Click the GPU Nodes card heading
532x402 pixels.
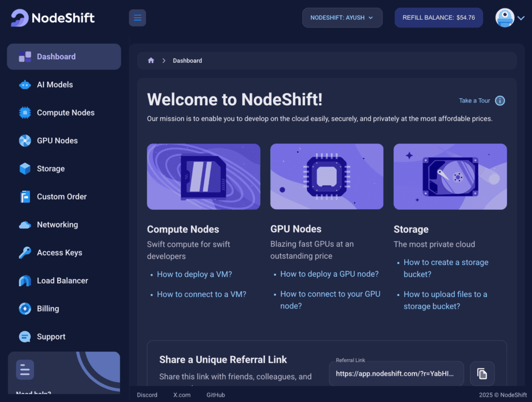pyautogui.click(x=296, y=229)
